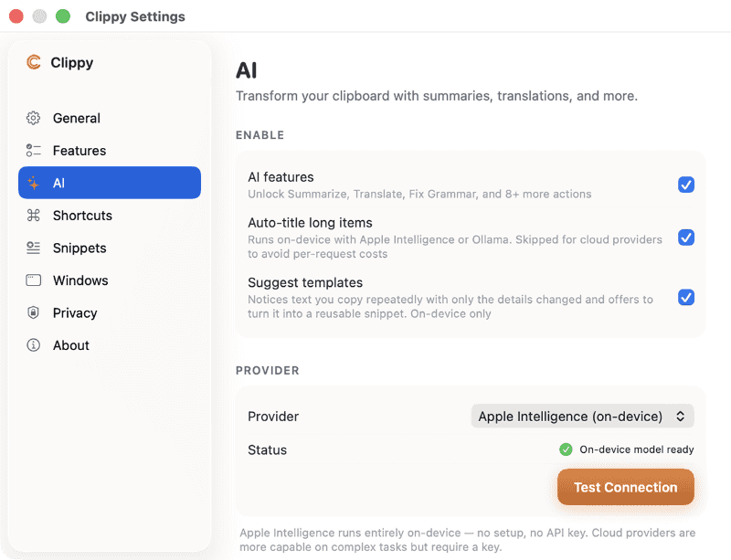731x560 pixels.
Task: Open the Provider dropdown menu
Action: (582, 416)
